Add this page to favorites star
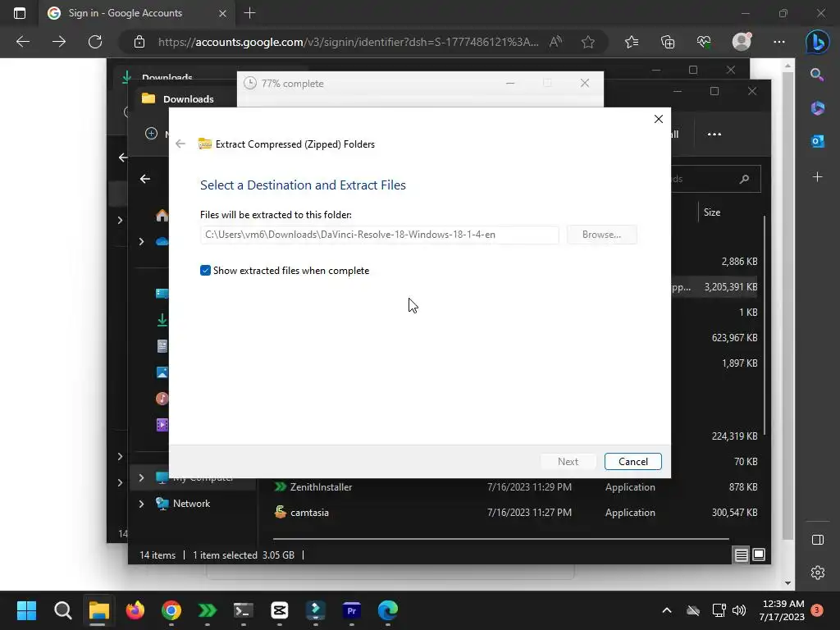Image resolution: width=840 pixels, height=630 pixels. click(x=587, y=42)
